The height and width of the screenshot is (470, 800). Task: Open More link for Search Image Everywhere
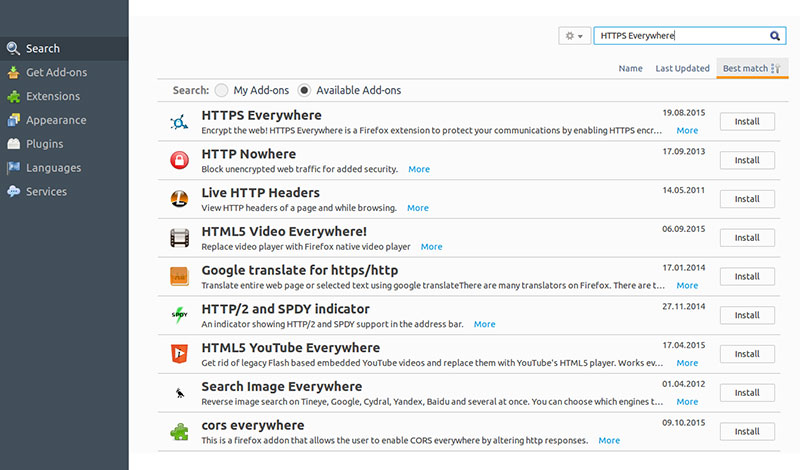pos(687,402)
